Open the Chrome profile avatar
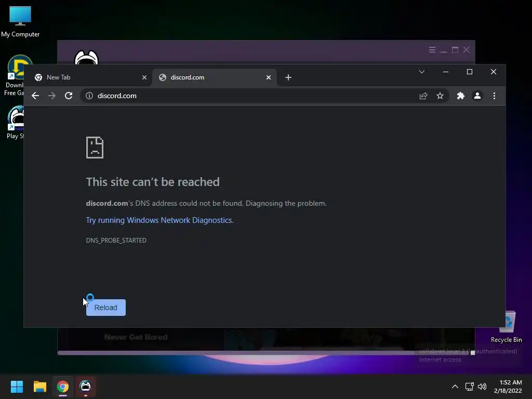 coord(477,96)
